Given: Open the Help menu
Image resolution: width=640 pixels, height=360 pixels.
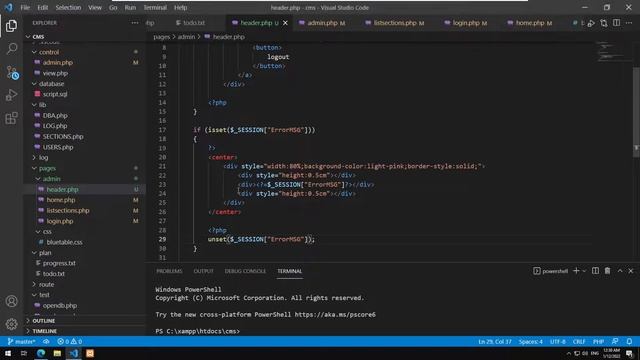Looking at the screenshot, I should [x=180, y=7].
